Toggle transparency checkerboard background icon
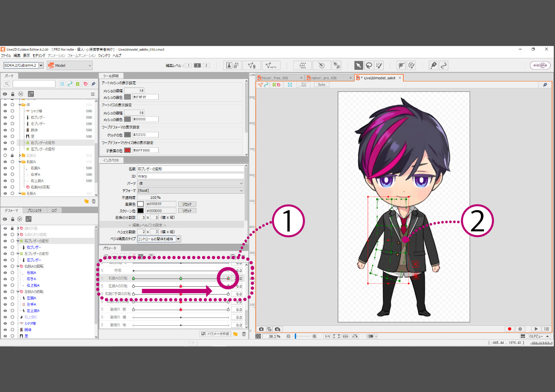This screenshot has width=555, height=392. [x=258, y=336]
